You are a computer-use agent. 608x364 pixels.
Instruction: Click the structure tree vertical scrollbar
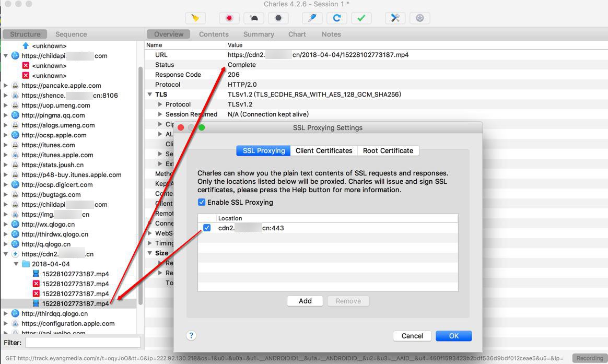141,186
